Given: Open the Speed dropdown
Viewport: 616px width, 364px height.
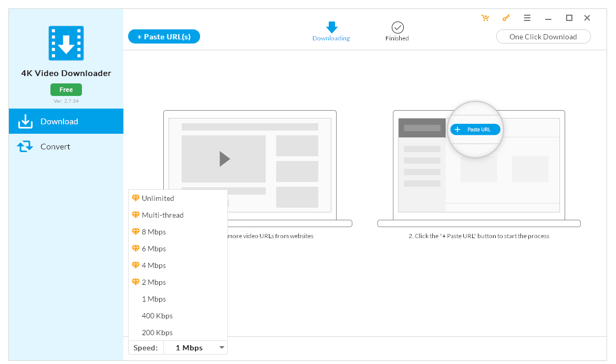Looking at the screenshot, I should (195, 347).
